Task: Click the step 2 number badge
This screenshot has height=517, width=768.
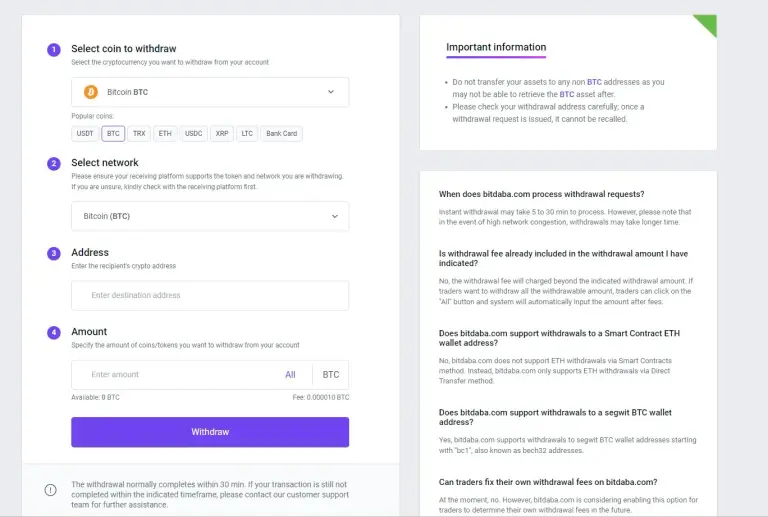Action: tap(54, 164)
